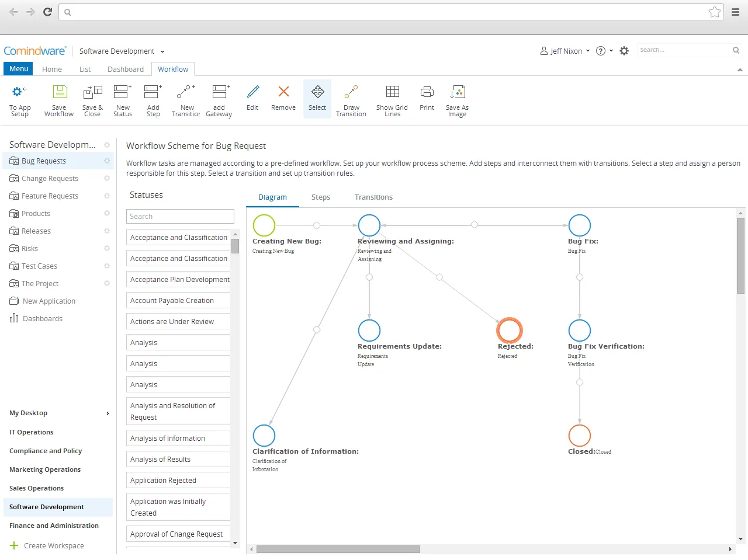Click the Statuses search field
Viewport: 748px width, 560px height.
click(180, 216)
